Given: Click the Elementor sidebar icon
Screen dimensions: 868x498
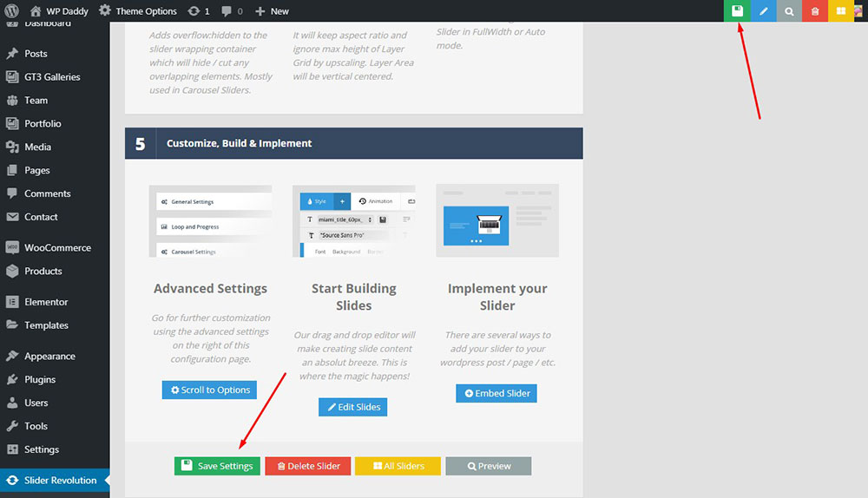Looking at the screenshot, I should [x=12, y=302].
